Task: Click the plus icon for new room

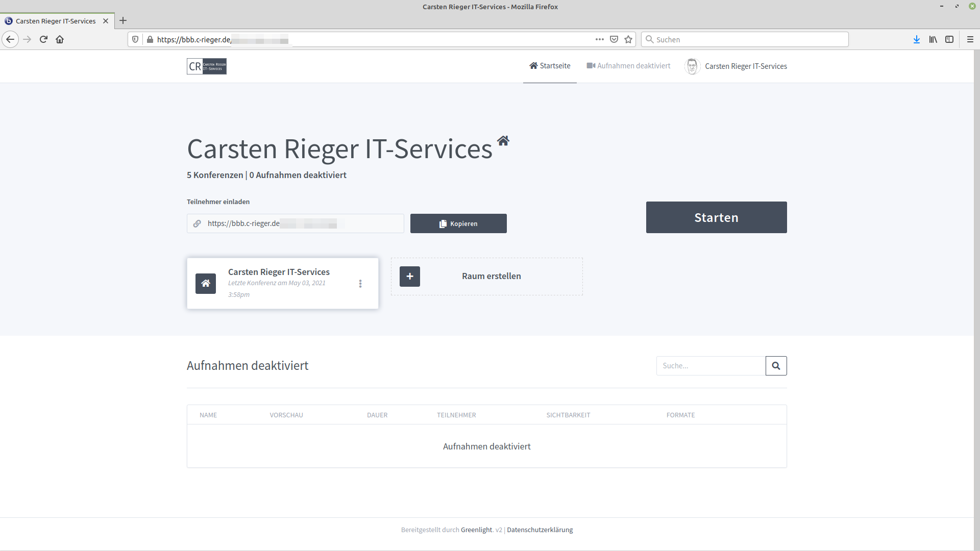Action: pyautogui.click(x=410, y=277)
